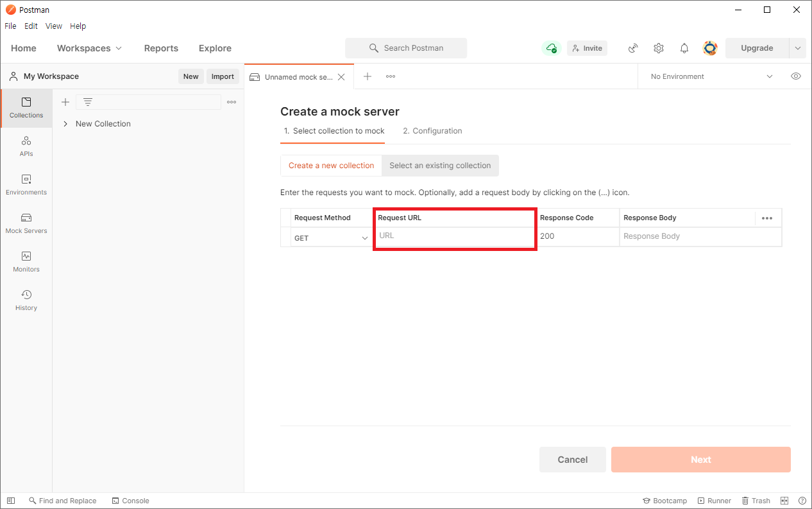Viewport: 812px width, 509px height.
Task: Open table column options ellipsis
Action: click(x=767, y=218)
